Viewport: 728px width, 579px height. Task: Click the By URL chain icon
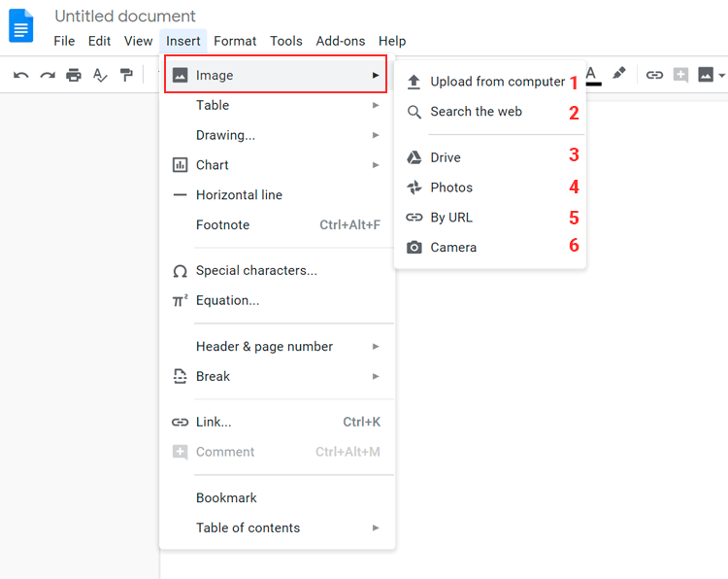click(x=414, y=217)
